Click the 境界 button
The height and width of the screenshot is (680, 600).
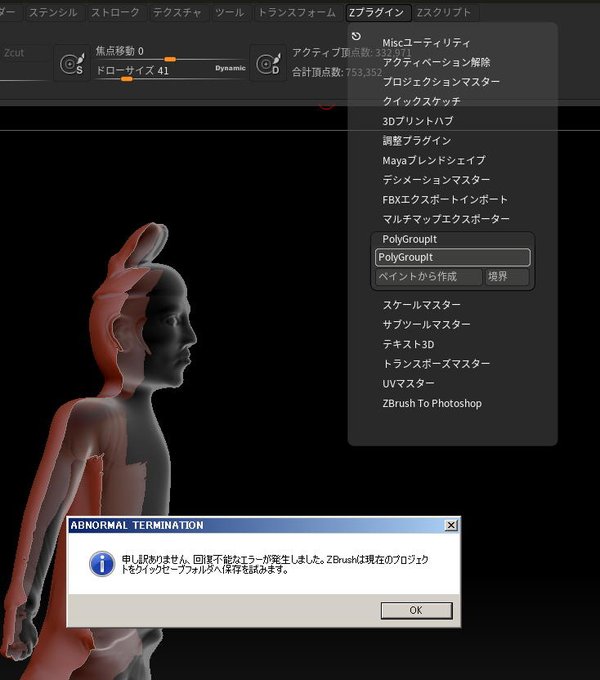click(x=506, y=277)
